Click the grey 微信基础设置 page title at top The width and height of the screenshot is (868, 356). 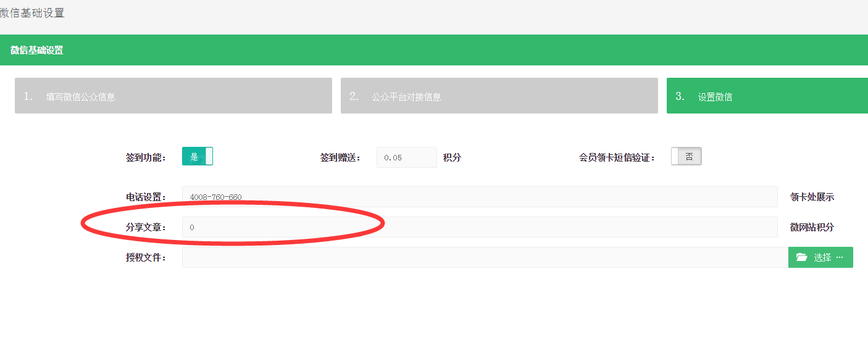point(32,12)
